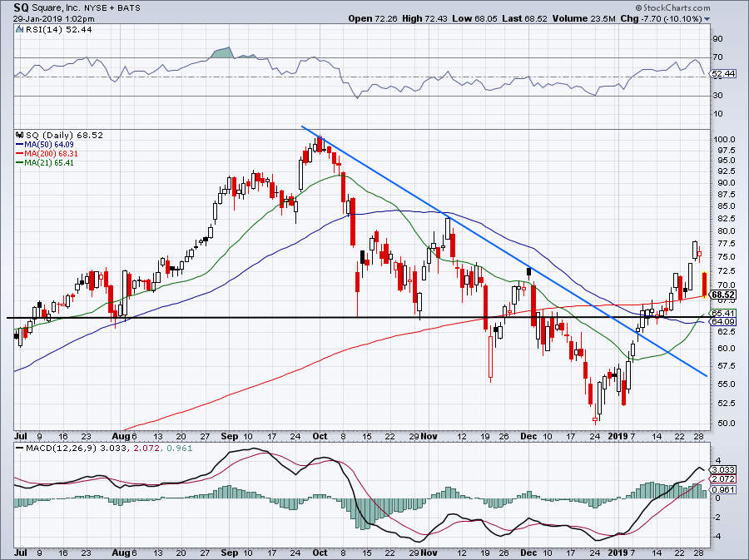
Task: Click the 'High 72.43' value
Action: (424, 18)
